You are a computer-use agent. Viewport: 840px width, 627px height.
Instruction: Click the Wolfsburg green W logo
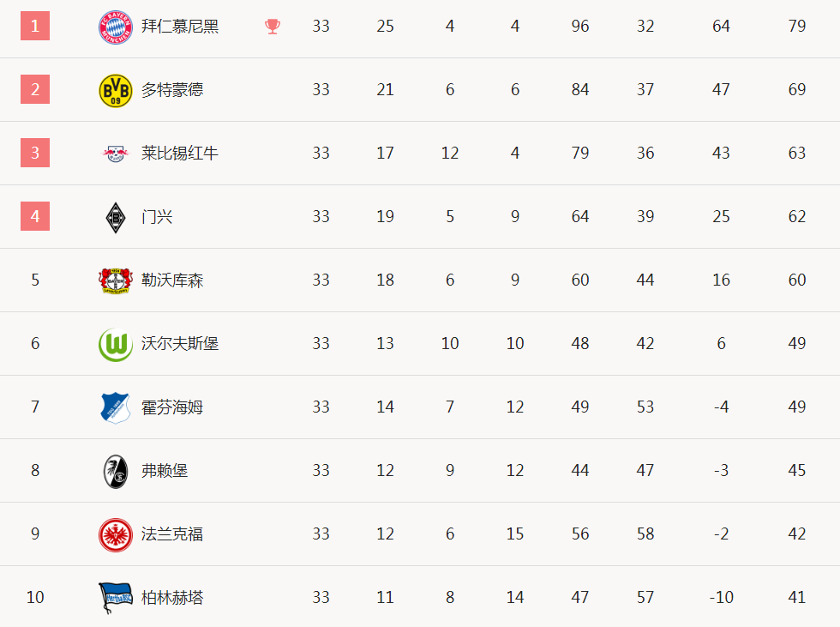click(x=116, y=345)
